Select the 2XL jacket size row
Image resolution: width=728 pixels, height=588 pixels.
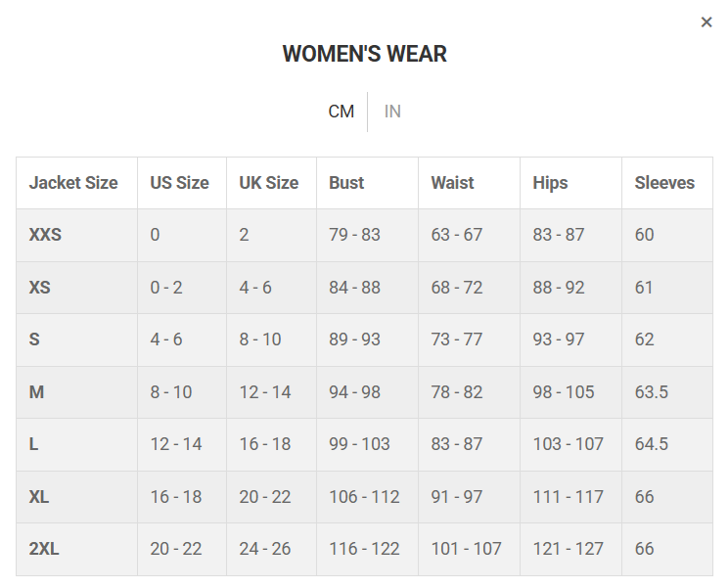44,549
